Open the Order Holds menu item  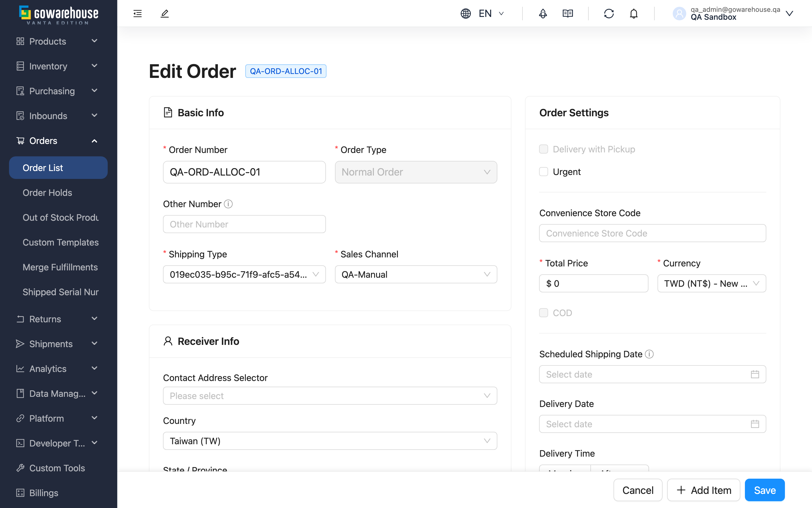(x=58, y=192)
